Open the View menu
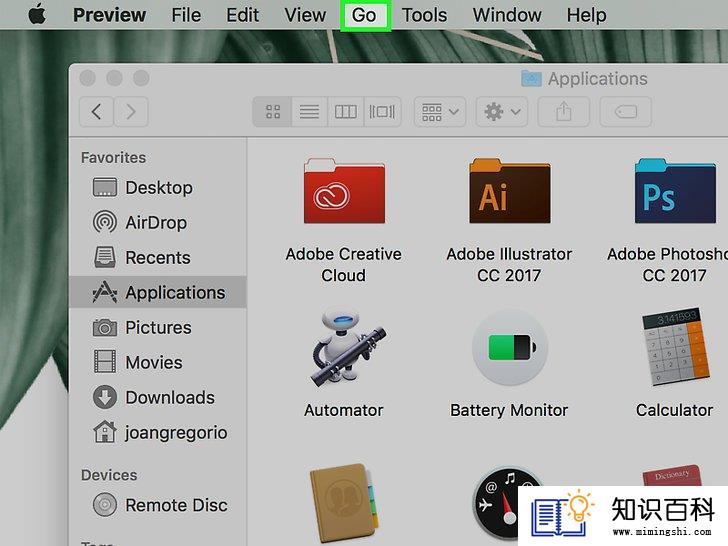 (x=305, y=15)
